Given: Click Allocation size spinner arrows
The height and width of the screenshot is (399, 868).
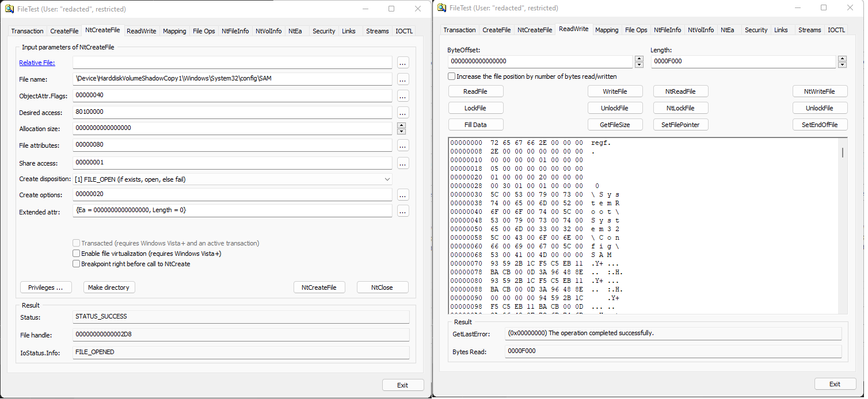Looking at the screenshot, I should pos(402,128).
